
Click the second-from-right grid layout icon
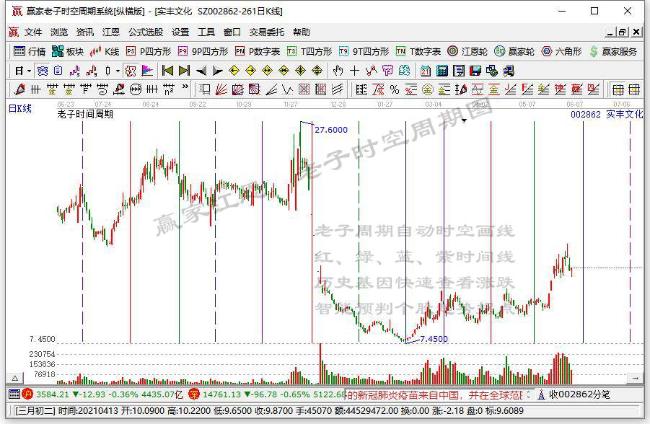pos(618,89)
